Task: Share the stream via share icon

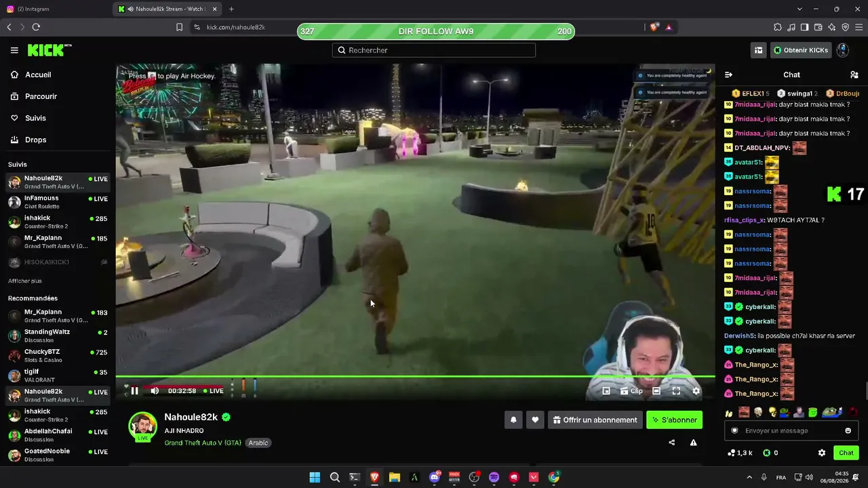Action: 671,443
